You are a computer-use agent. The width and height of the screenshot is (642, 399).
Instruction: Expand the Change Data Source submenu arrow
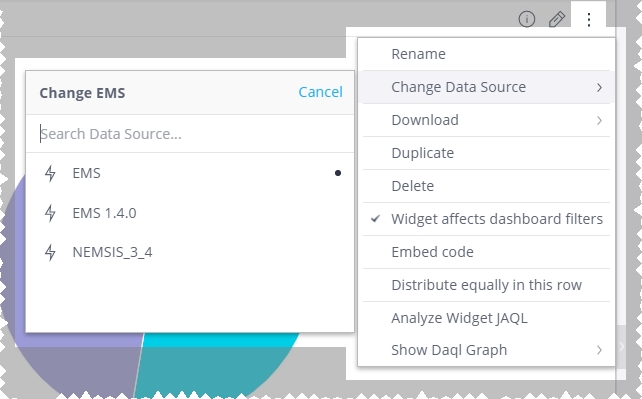[599, 87]
